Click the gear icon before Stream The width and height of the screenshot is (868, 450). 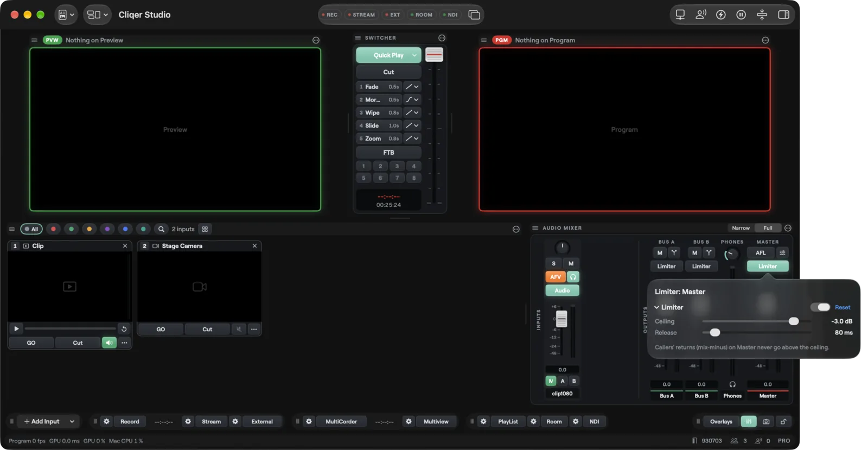pos(188,422)
